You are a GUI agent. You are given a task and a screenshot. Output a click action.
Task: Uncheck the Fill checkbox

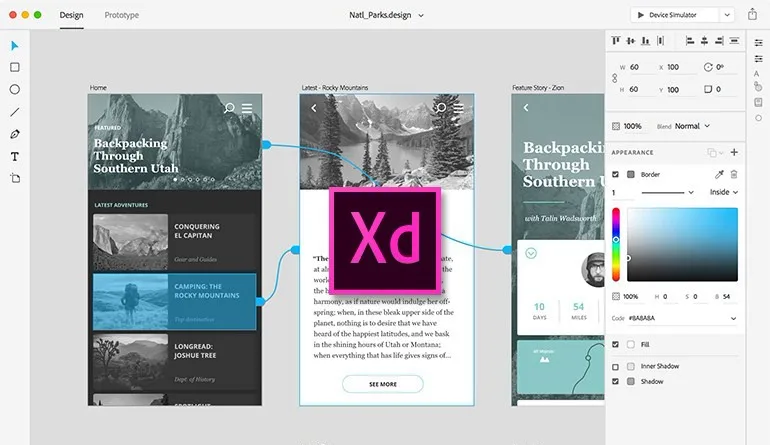615,344
